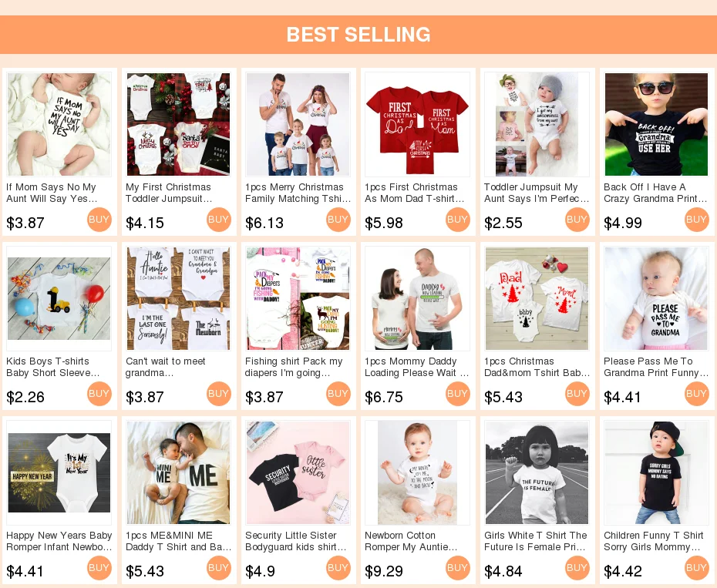Open the Happy New Year romper thumbnail
This screenshot has width=717, height=588.
[x=59, y=472]
